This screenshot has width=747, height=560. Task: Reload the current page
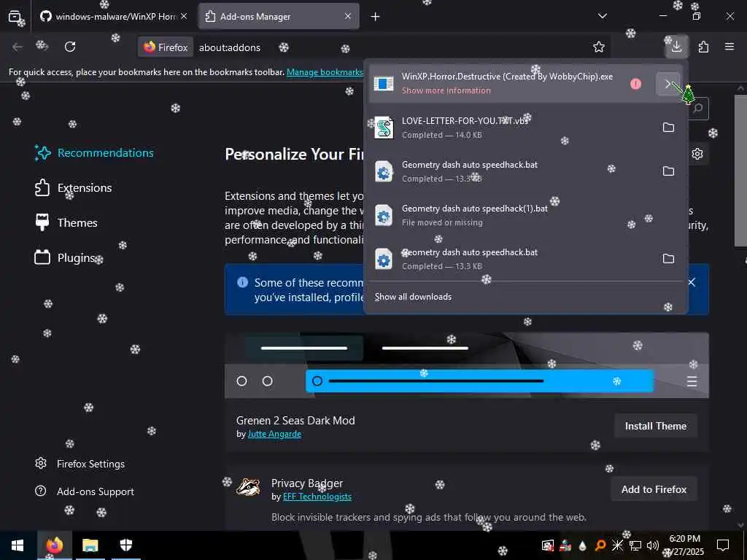coord(70,47)
